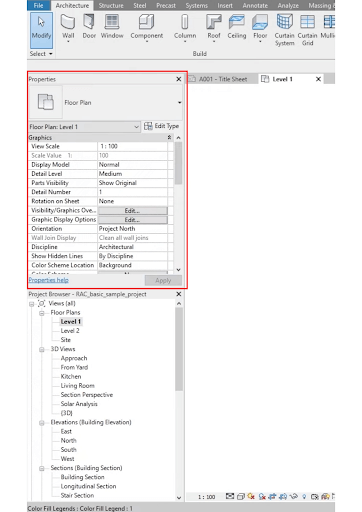The image size is (362, 512).
Task: Toggle Crop View in view control bar
Action: (x=272, y=497)
